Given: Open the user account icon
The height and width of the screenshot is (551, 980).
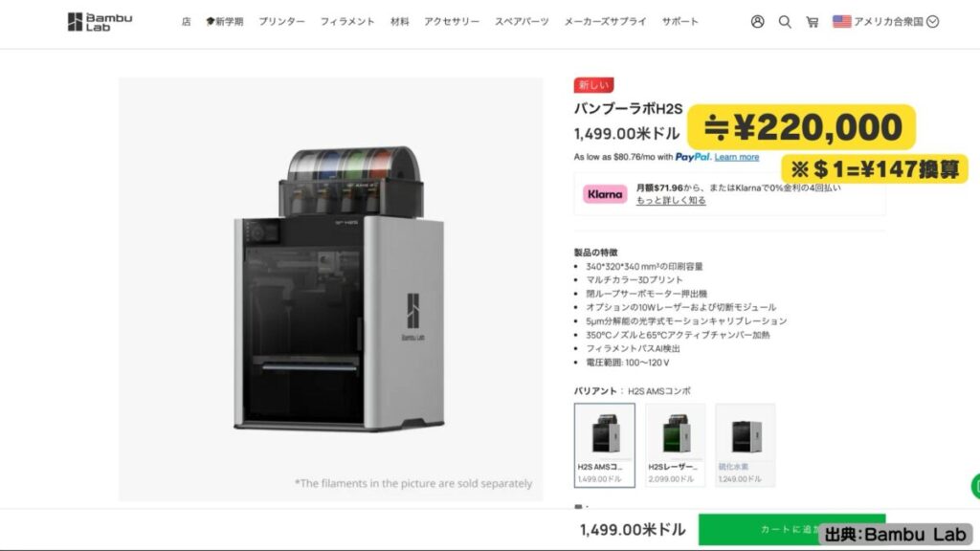Looking at the screenshot, I should click(x=758, y=22).
